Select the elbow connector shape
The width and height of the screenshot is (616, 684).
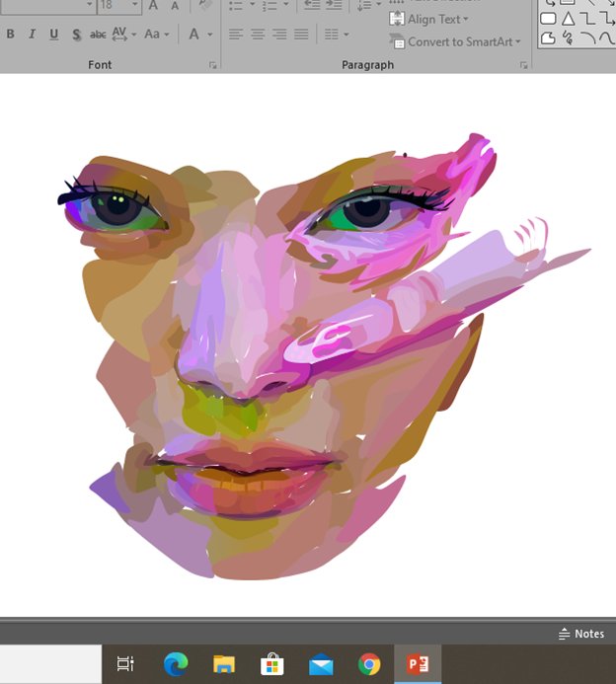[587, 19]
